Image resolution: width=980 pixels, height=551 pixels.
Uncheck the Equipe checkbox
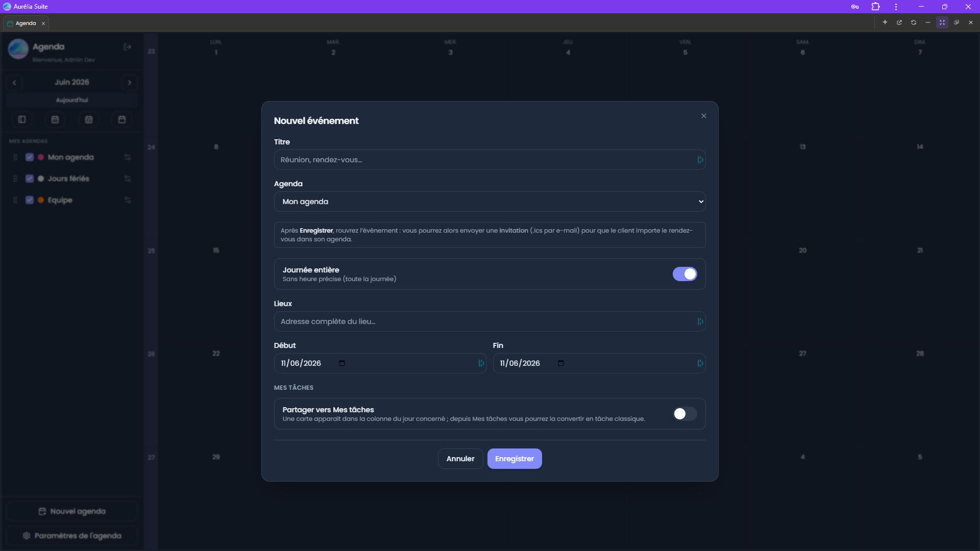click(30, 200)
